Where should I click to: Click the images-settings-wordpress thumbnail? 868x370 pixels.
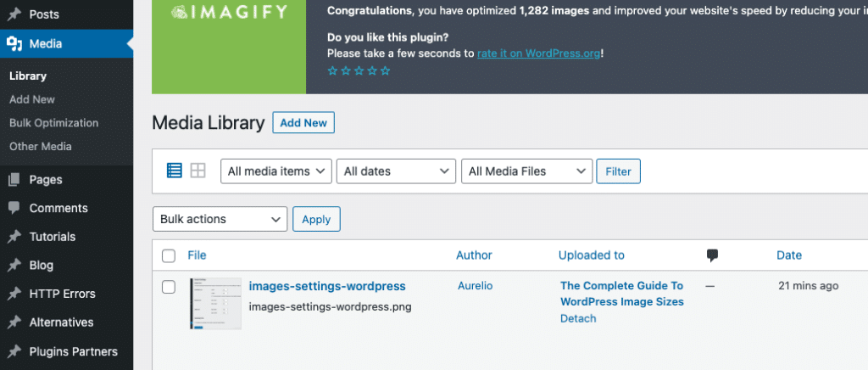click(x=215, y=304)
